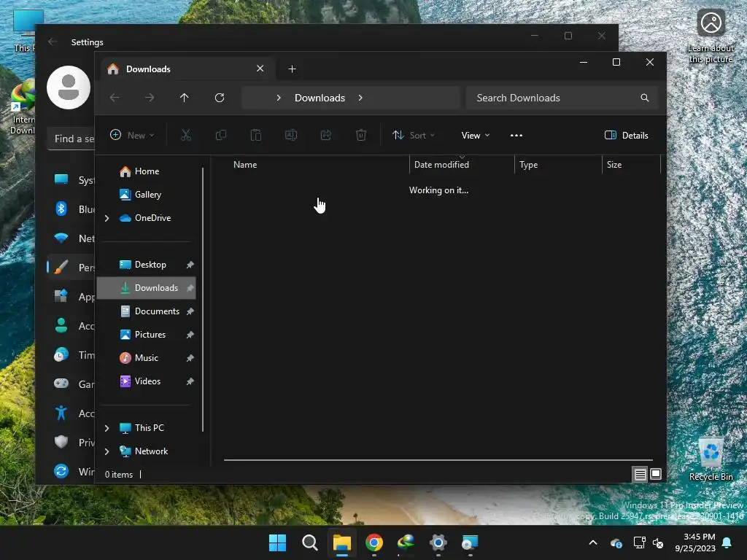
Task: Open the See more three-dots menu
Action: 516,135
